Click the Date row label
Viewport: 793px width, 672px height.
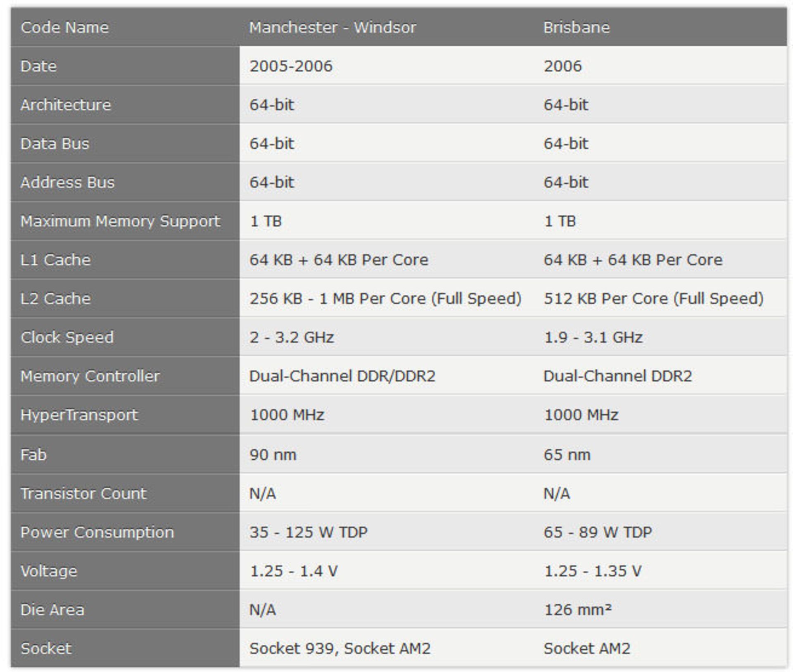coord(39,66)
